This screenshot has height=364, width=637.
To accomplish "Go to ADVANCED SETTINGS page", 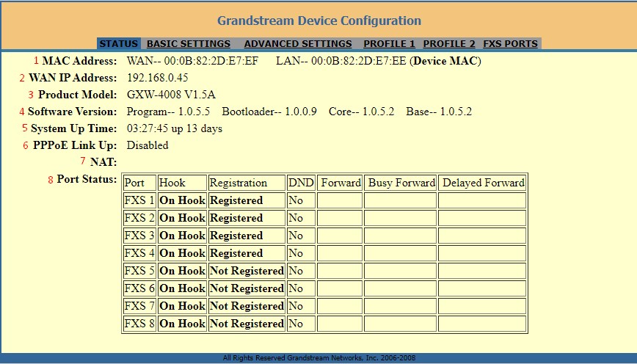I will tap(298, 44).
